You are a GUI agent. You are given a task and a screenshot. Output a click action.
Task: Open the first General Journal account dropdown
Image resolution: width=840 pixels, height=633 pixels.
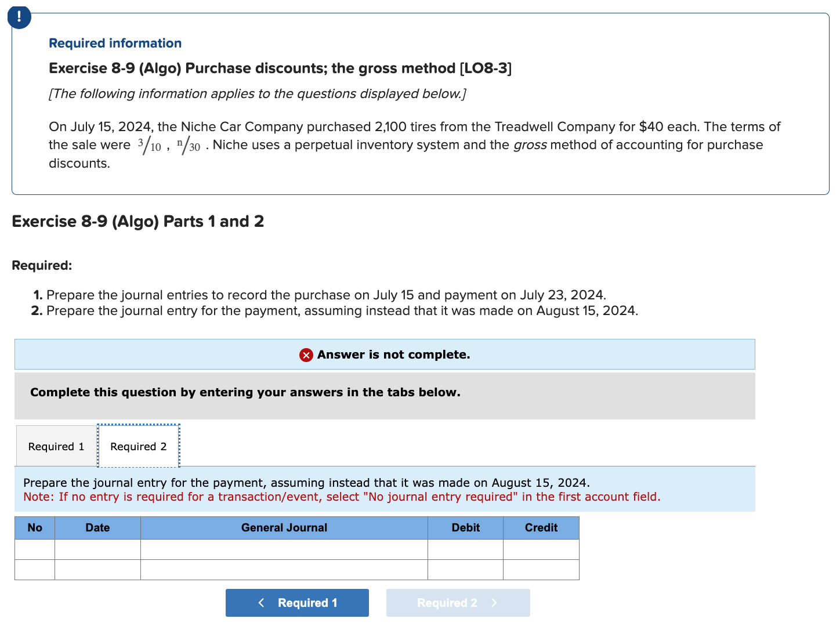(x=284, y=548)
